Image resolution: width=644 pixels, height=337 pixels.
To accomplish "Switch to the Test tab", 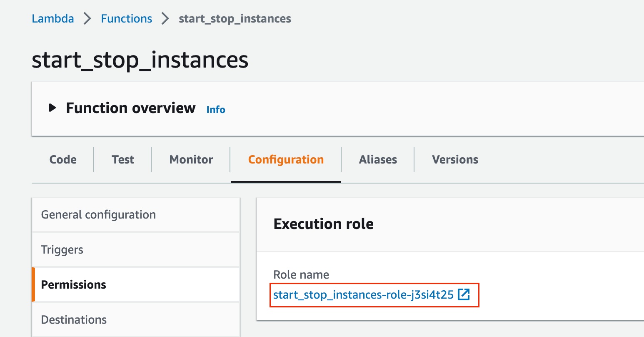I will tap(122, 159).
